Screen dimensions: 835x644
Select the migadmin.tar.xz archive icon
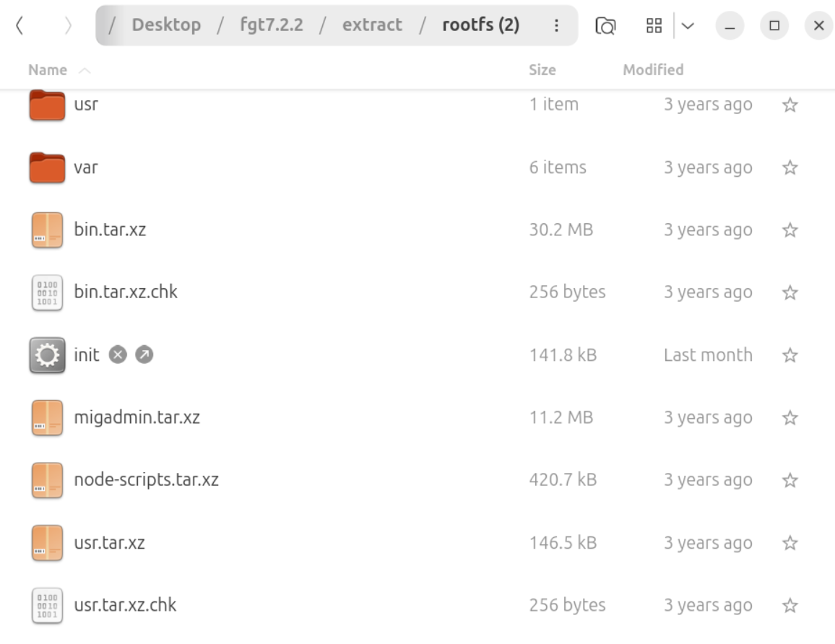tap(48, 418)
